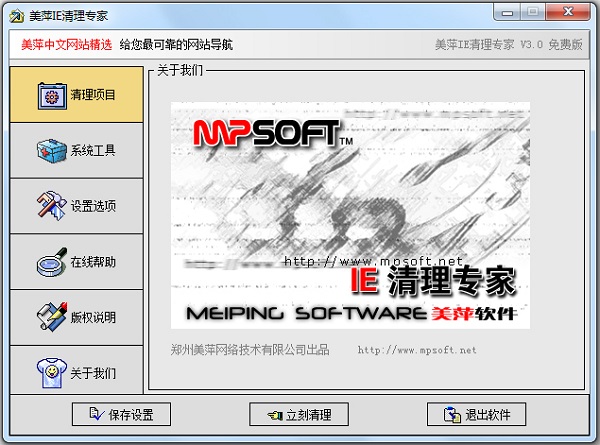This screenshot has height=445, width=600.
Task: Click the app icon in the title bar
Action: tap(17, 16)
